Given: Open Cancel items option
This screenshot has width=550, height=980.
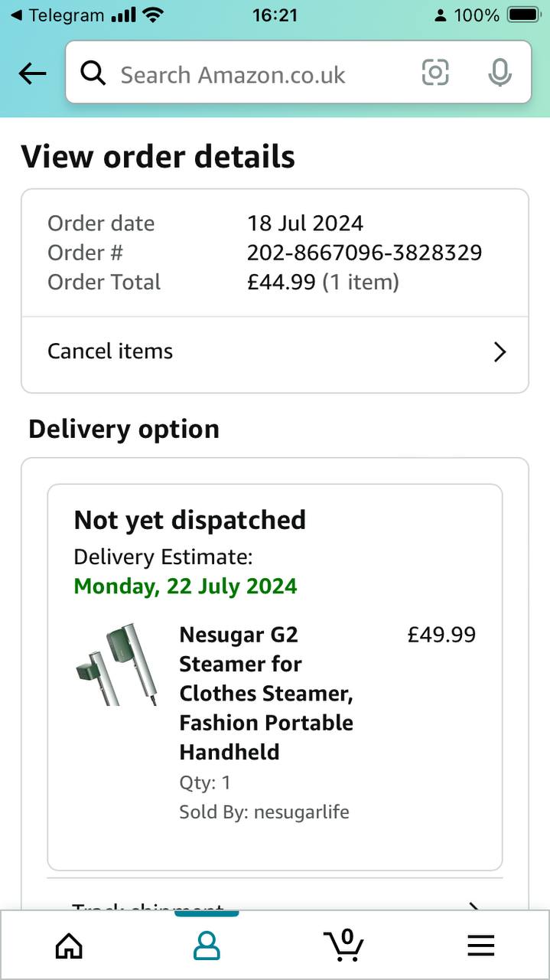Looking at the screenshot, I should (111, 351).
